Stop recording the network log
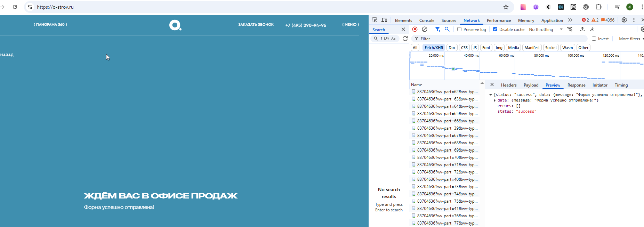 coord(415,29)
